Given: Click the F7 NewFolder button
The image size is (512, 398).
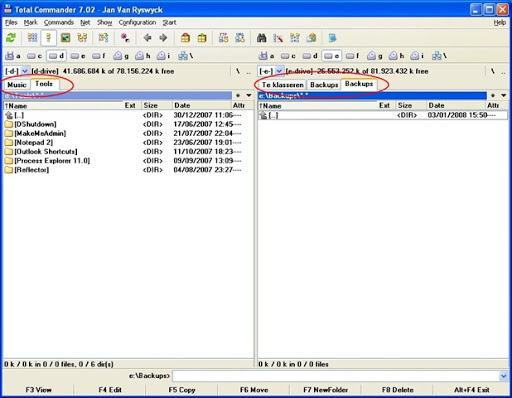Looking at the screenshot, I should coord(326,390).
